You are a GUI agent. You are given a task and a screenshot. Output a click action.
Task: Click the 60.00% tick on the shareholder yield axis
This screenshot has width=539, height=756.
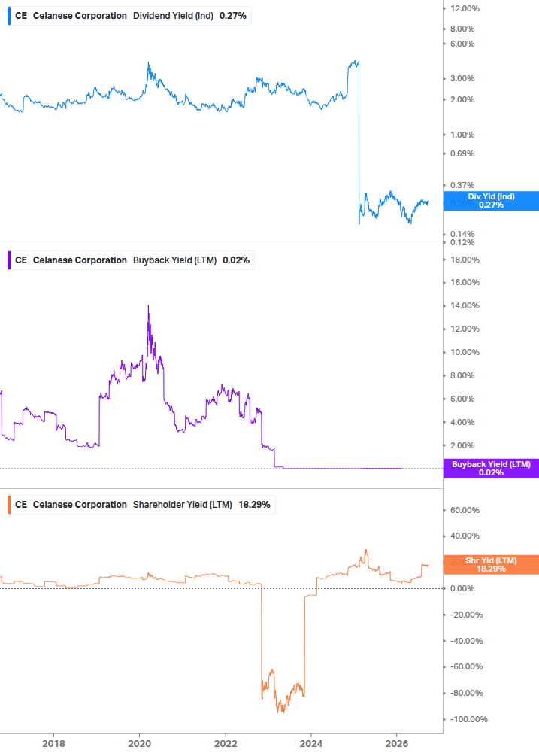465,510
